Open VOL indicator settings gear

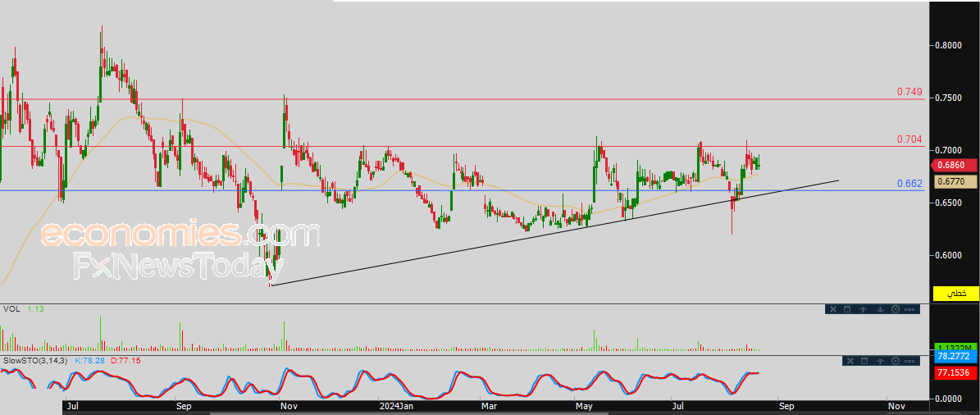click(x=895, y=309)
